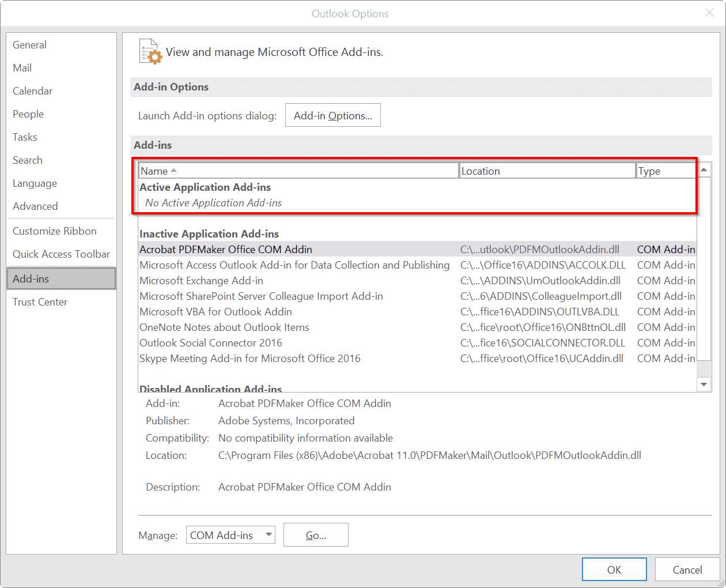
Task: Select Microsoft Exchange Add-in row
Action: (x=417, y=281)
